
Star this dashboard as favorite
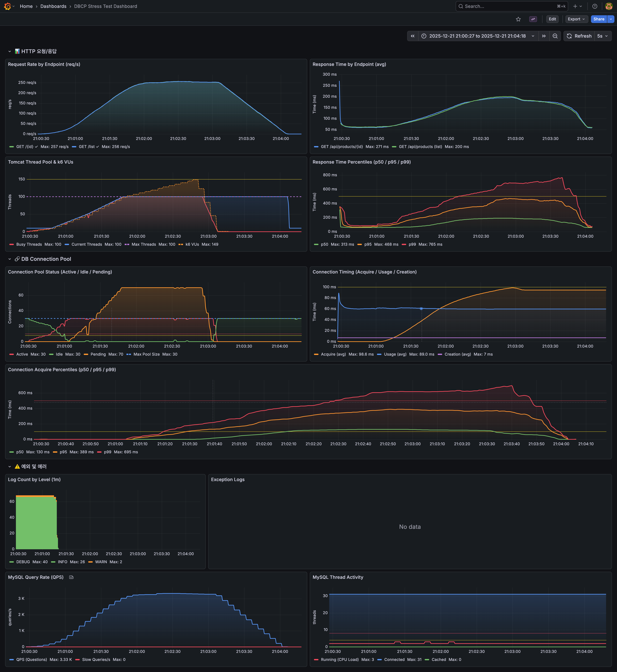click(x=518, y=19)
